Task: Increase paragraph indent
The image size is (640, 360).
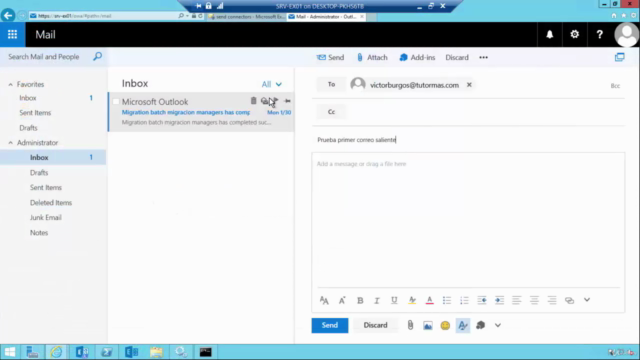Action: pos(499,300)
